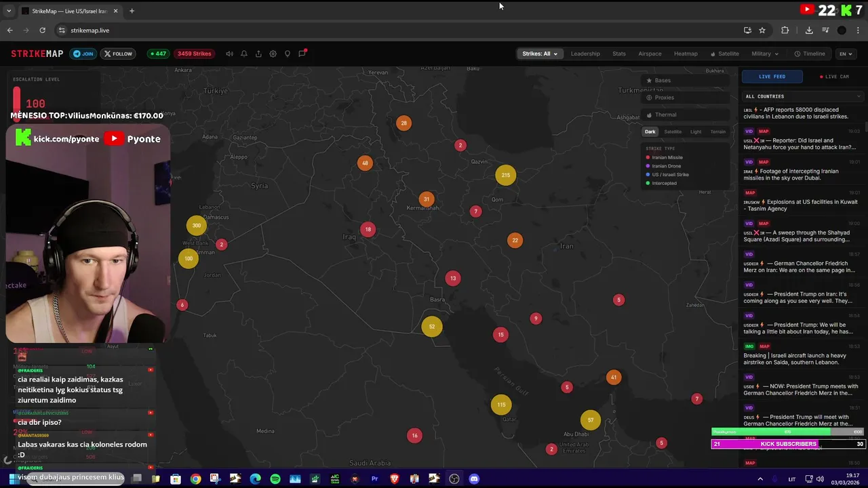The image size is (868, 488).
Task: Expand the Military dropdown menu
Action: 765,54
